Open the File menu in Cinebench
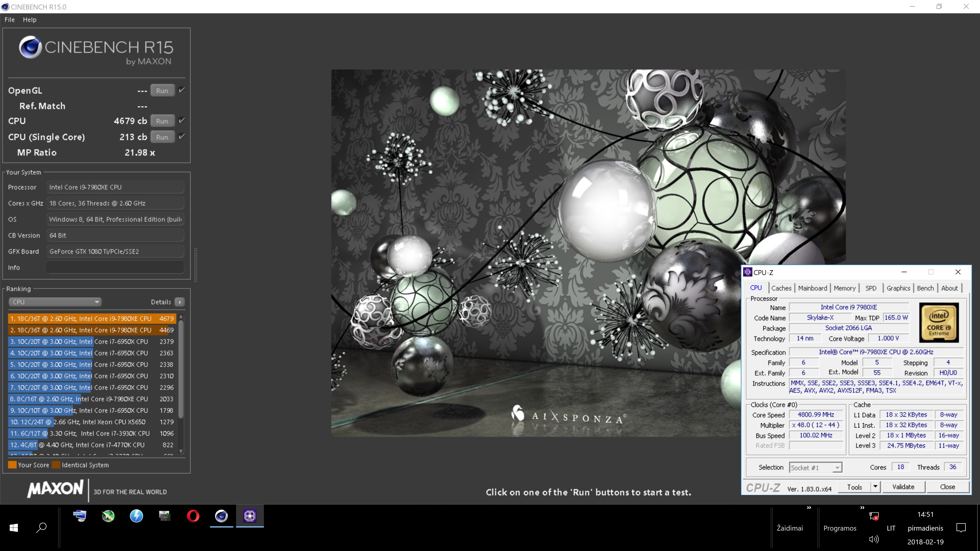This screenshot has height=551, width=980. tap(9, 20)
